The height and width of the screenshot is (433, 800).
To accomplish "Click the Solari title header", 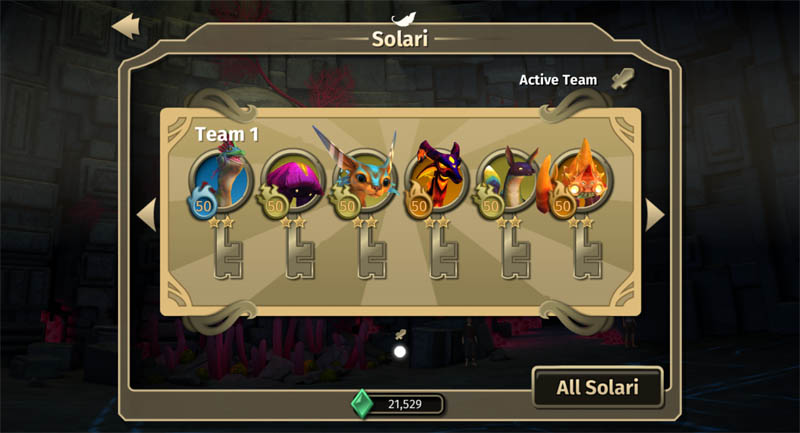I will coord(399,39).
